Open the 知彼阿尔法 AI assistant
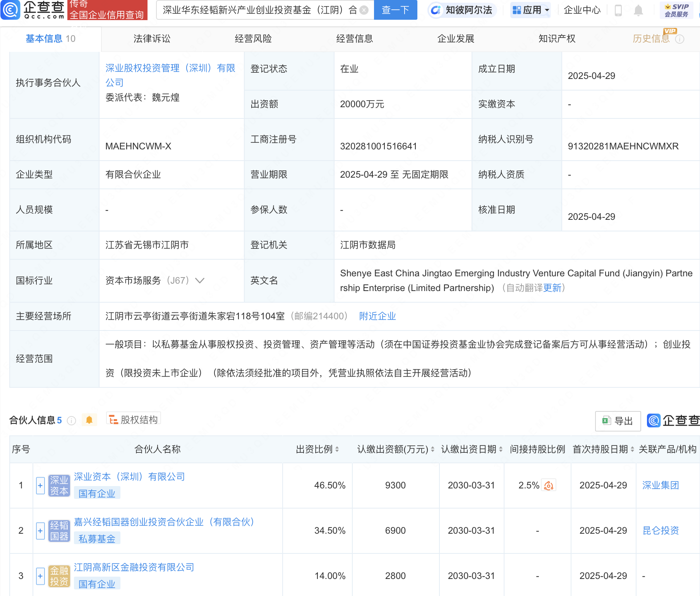 462,10
